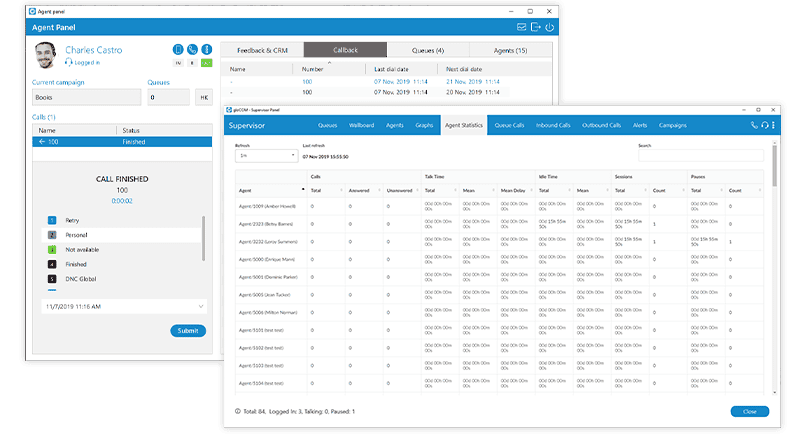Screen dimensions: 800x435
Task: Click the headset icon in Supervisor header
Action: pyautogui.click(x=765, y=125)
